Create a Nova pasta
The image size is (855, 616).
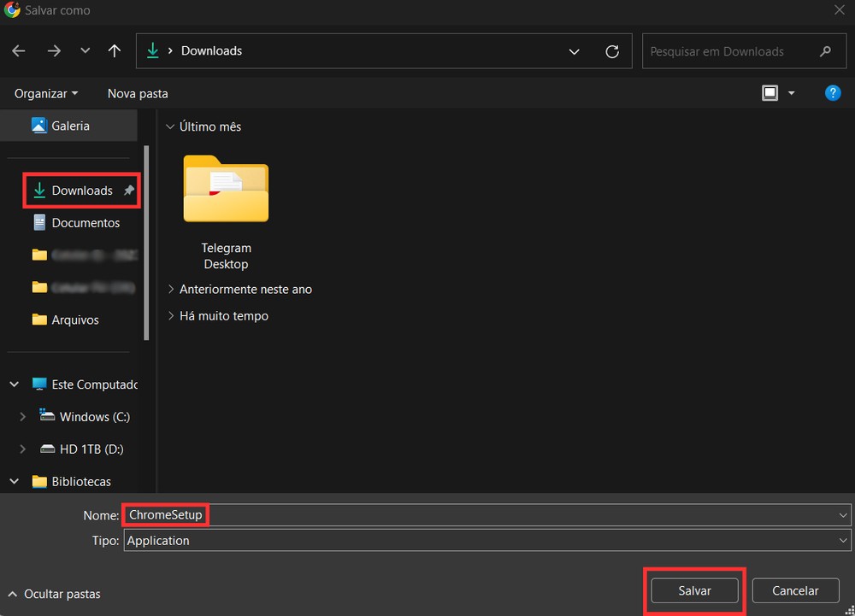pyautogui.click(x=138, y=94)
